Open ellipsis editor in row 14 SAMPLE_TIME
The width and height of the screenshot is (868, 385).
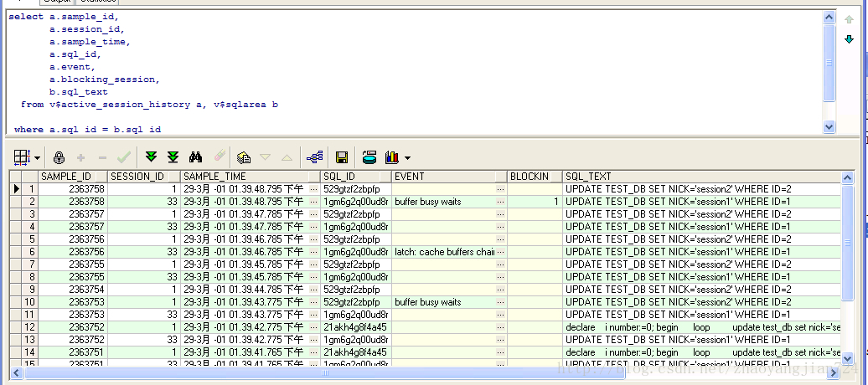click(314, 352)
